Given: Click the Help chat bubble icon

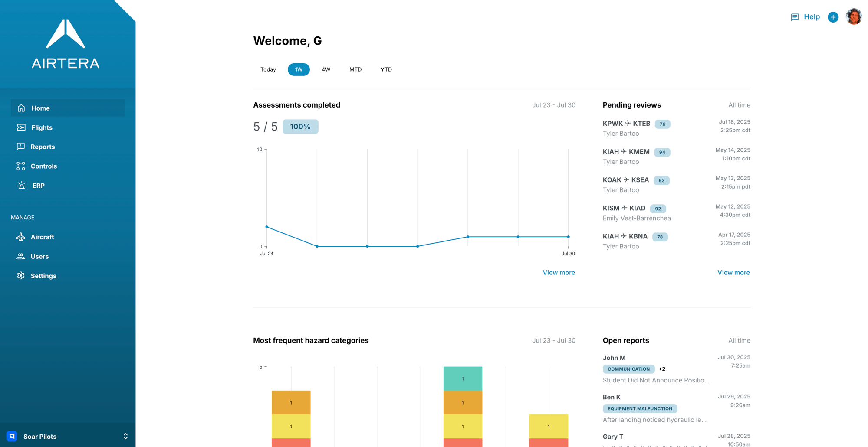Looking at the screenshot, I should pos(795,17).
